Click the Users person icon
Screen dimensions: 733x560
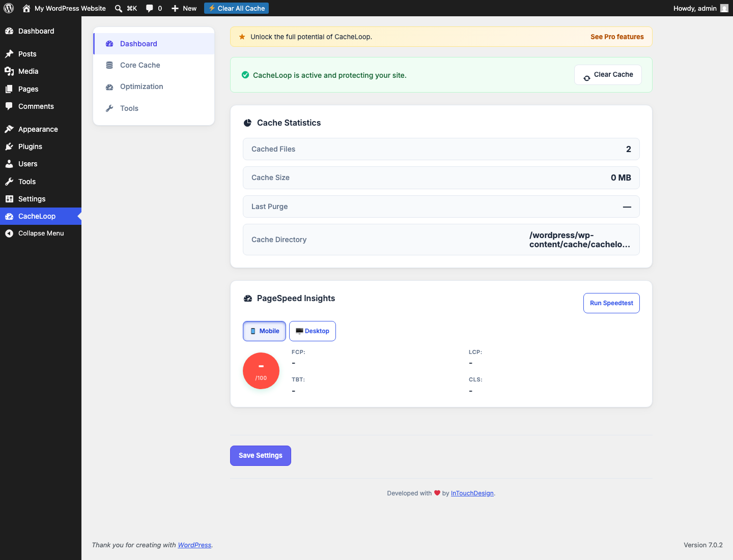(9, 164)
